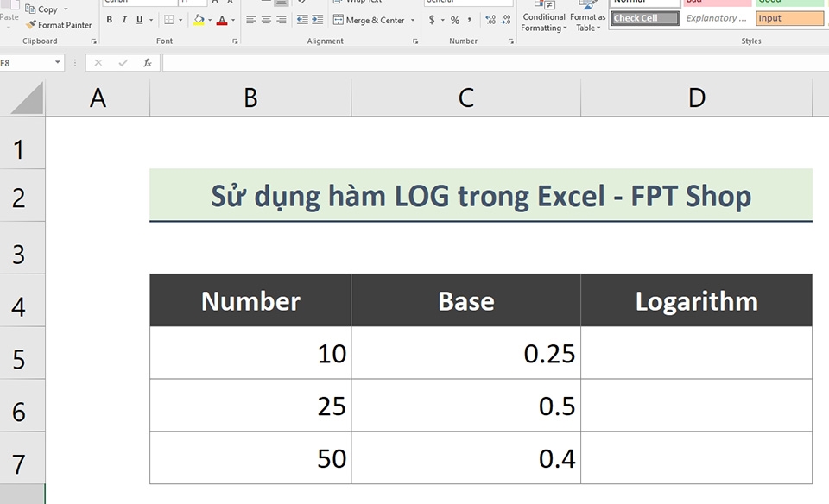Image resolution: width=829 pixels, height=504 pixels.
Task: Open the Format as Table gallery
Action: point(587,16)
